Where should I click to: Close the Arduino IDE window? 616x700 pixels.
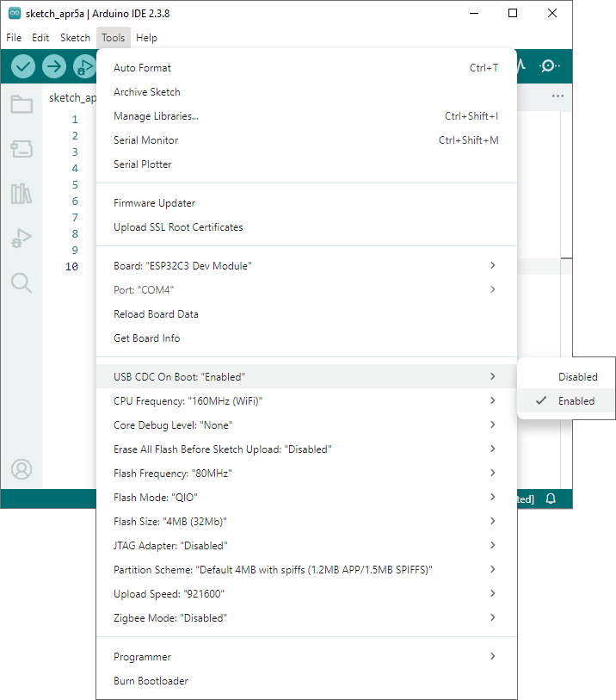(552, 13)
